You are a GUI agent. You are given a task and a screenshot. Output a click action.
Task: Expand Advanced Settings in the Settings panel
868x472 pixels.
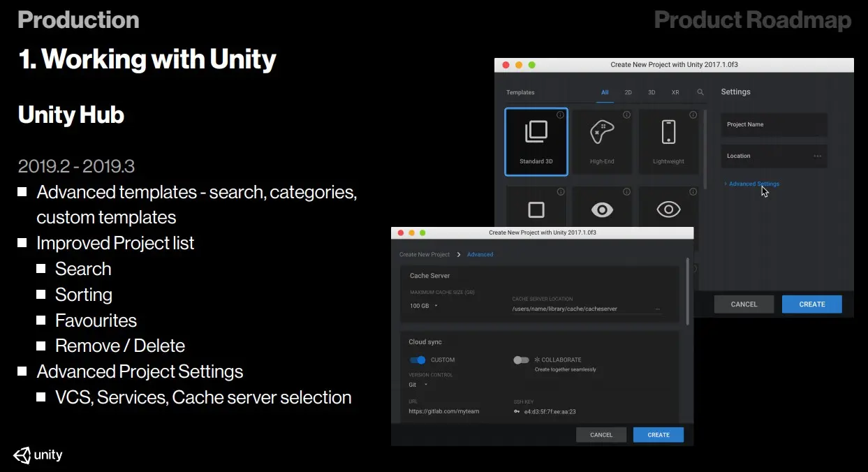coord(753,184)
